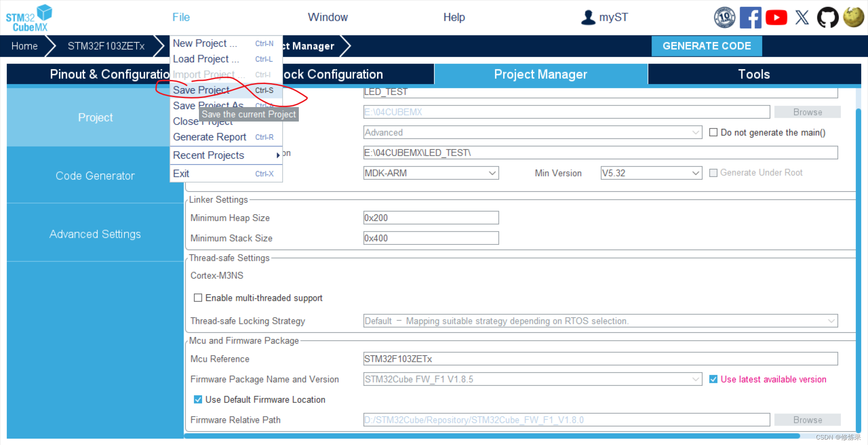The height and width of the screenshot is (445, 868).
Task: Choose Generate Report menu entry
Action: coord(226,137)
